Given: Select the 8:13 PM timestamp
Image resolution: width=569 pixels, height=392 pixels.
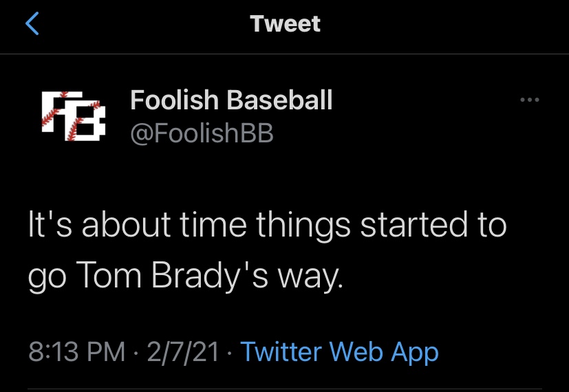Looking at the screenshot, I should 76,351.
